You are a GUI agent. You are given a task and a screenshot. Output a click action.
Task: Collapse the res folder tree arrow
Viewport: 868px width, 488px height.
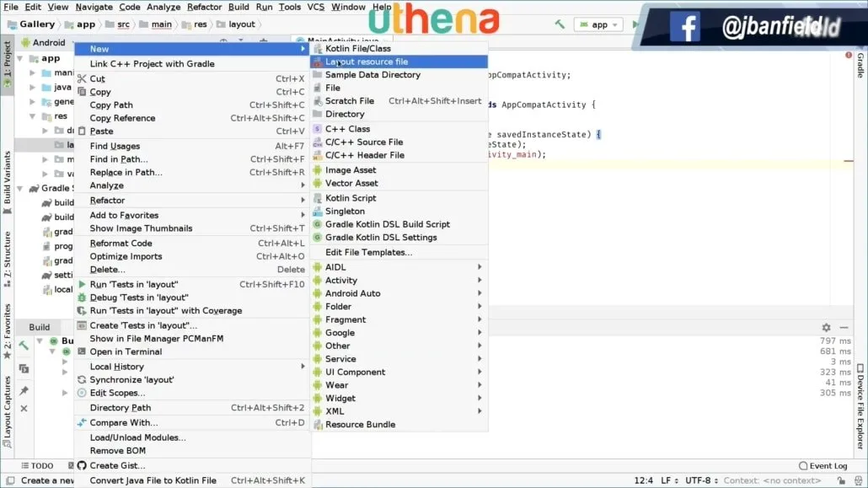33,116
